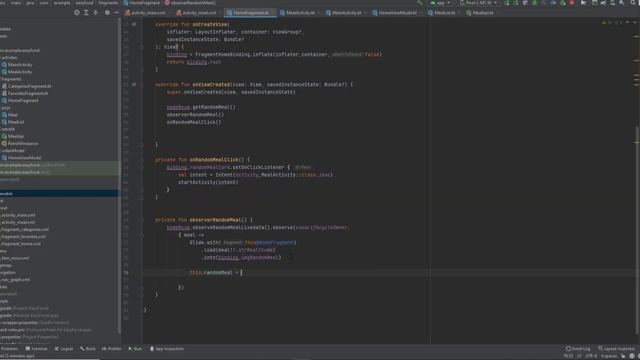Viewport: 640px width, 360px height.
Task: Switch to the MainActivity.kt tab
Action: coord(346,13)
